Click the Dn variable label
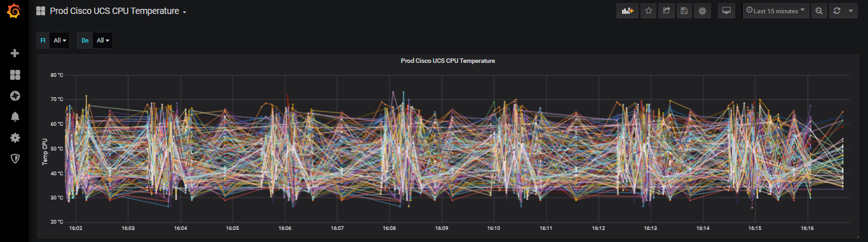Image resolution: width=868 pixels, height=242 pixels. (85, 41)
